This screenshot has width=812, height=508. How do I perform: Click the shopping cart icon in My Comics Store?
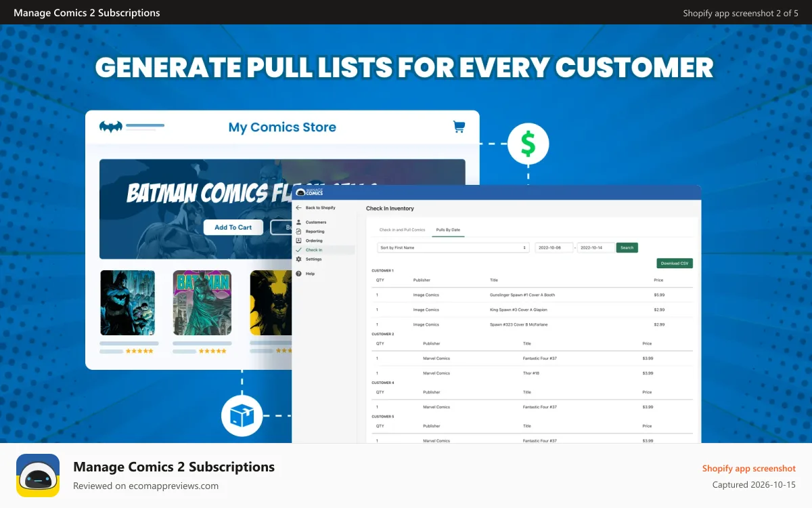coord(459,127)
